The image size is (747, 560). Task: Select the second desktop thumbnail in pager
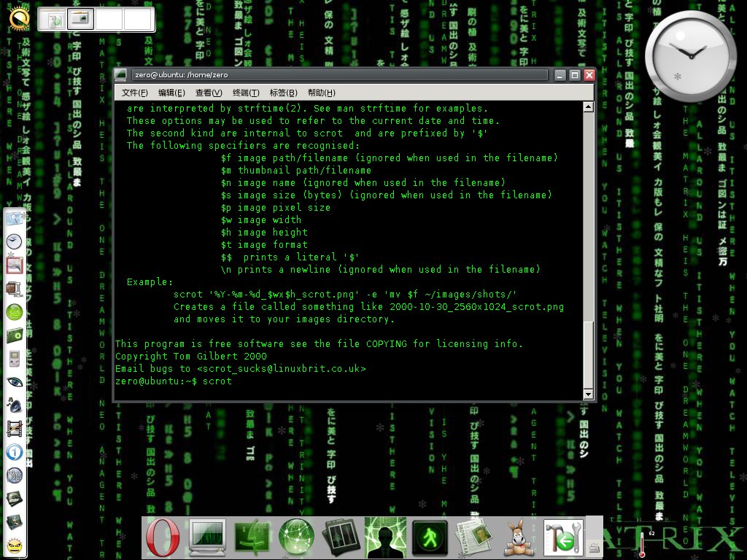click(x=80, y=20)
